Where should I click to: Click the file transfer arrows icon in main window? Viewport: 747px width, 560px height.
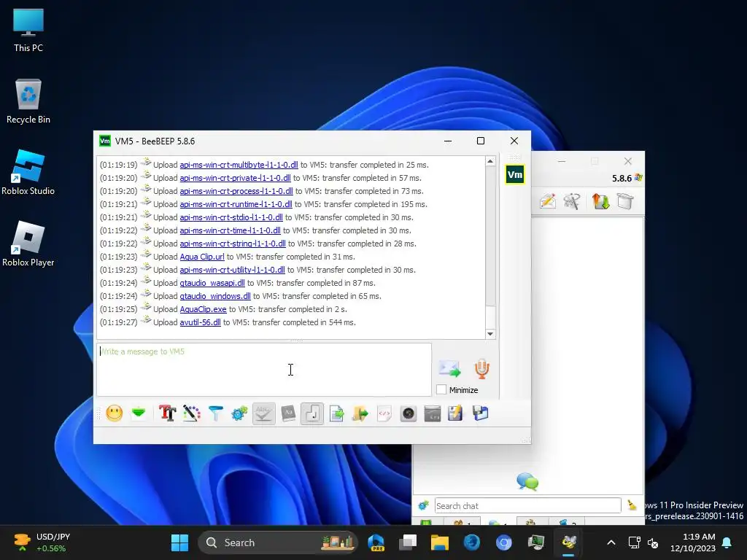[x=601, y=201]
